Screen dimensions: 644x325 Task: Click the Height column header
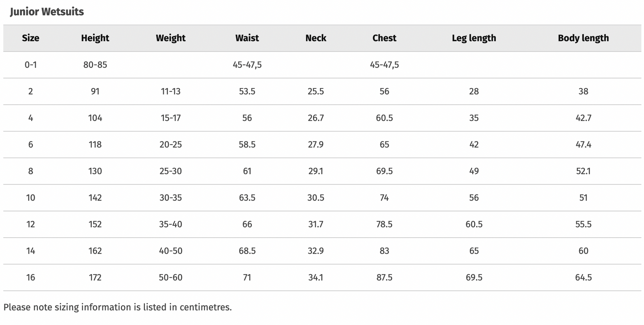pos(95,38)
